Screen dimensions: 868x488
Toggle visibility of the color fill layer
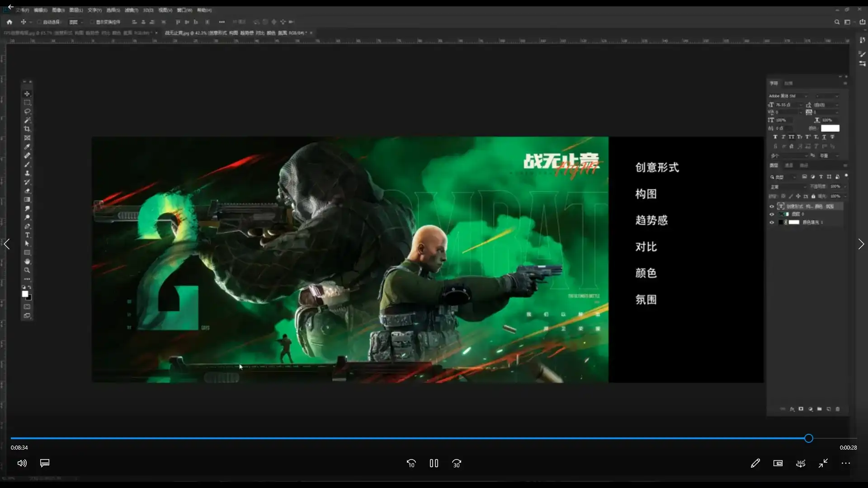[772, 222]
